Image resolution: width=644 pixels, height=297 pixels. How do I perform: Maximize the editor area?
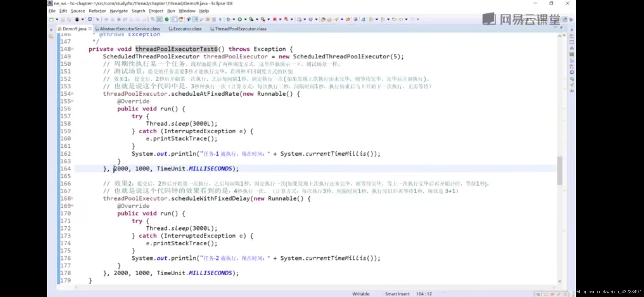coord(561,28)
